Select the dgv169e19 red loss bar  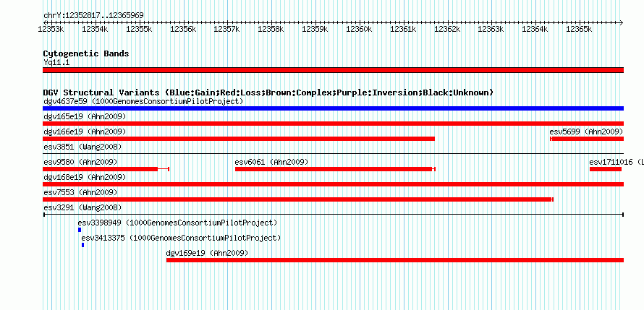(x=395, y=260)
